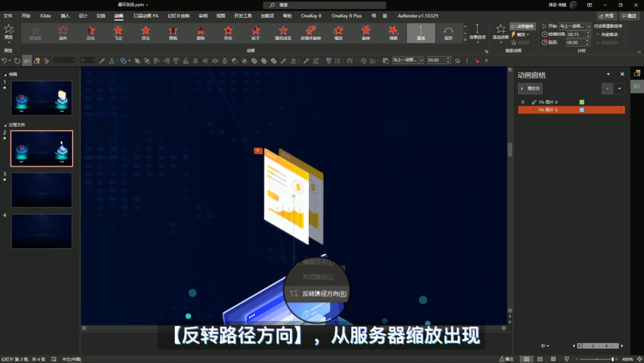Switch to the Home (开始) tab
The height and width of the screenshot is (363, 644).
point(26,16)
